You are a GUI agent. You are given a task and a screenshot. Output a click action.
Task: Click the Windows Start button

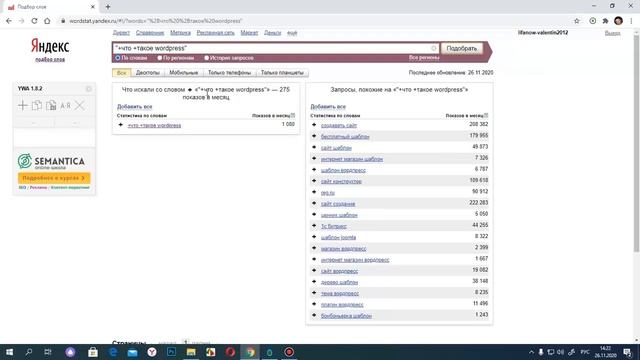point(9,352)
